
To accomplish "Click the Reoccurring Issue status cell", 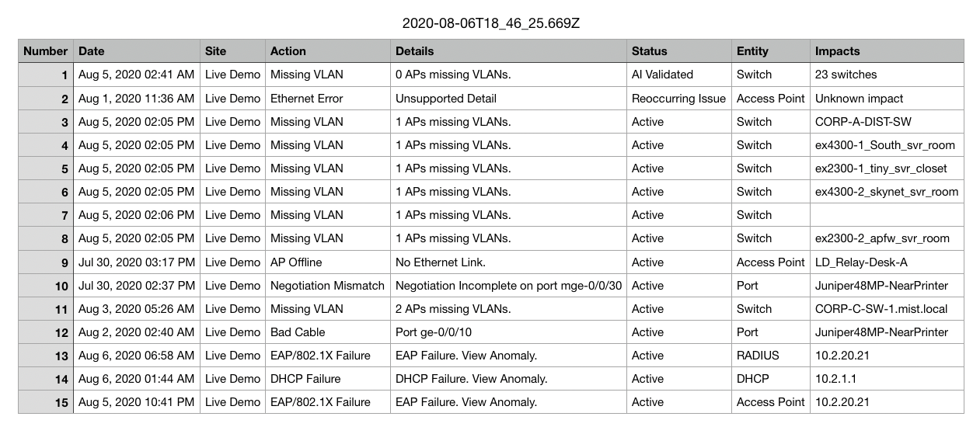I will pyautogui.click(x=678, y=99).
